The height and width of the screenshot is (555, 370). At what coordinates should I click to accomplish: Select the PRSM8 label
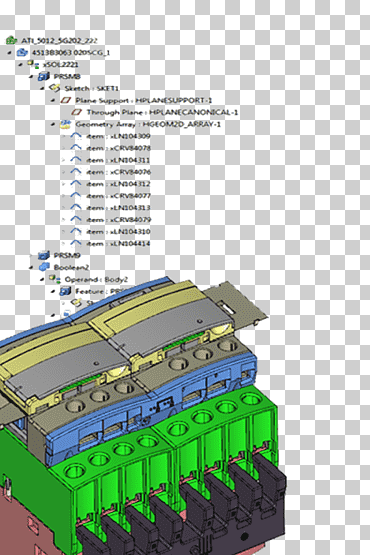67,76
